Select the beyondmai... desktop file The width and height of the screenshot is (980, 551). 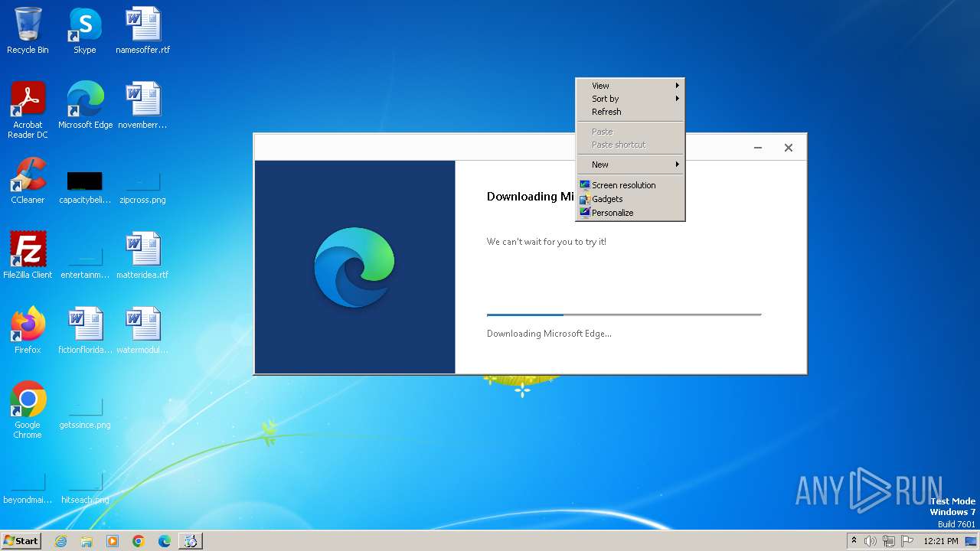point(28,489)
